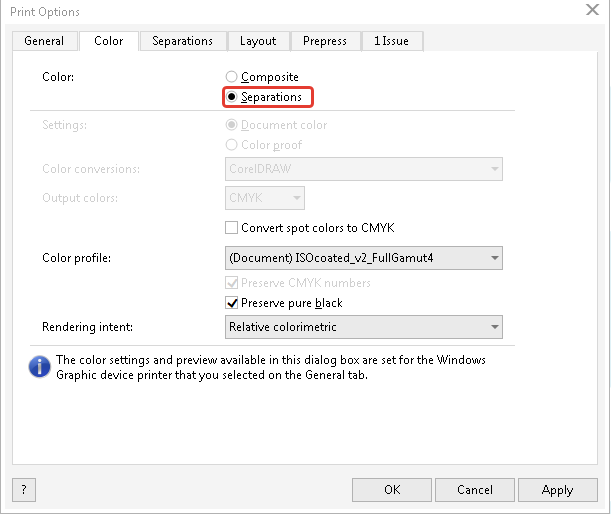Open the Separations tab
611x514 pixels.
pyautogui.click(x=182, y=41)
